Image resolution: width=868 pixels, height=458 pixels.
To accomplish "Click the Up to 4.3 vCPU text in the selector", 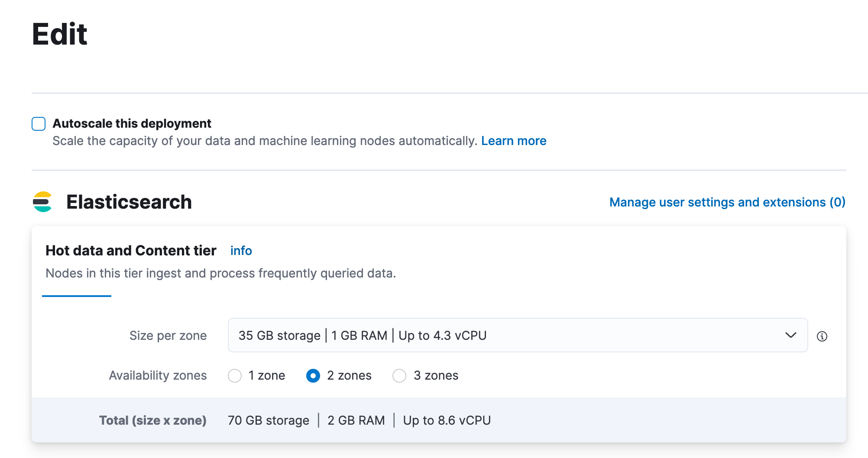I will tap(443, 335).
